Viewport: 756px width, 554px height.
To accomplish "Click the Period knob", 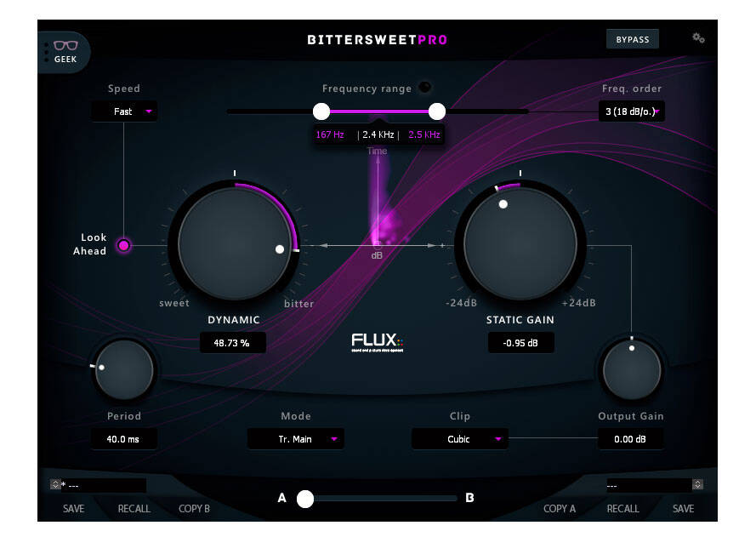I will tap(124, 370).
